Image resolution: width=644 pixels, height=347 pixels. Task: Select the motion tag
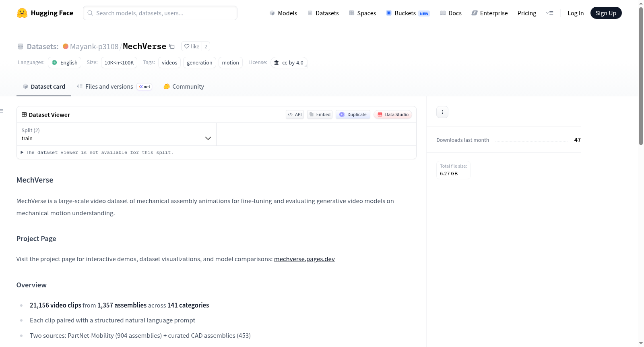(231, 62)
